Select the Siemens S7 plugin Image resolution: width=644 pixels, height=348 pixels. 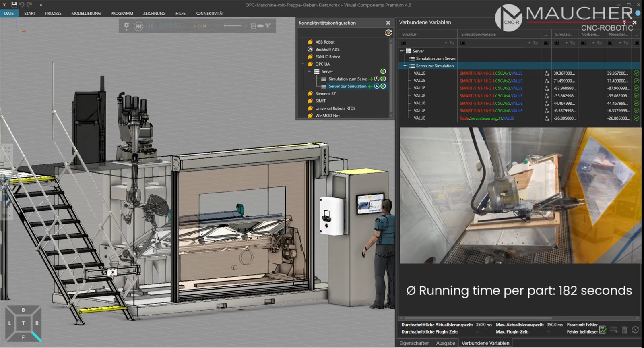[x=325, y=93]
